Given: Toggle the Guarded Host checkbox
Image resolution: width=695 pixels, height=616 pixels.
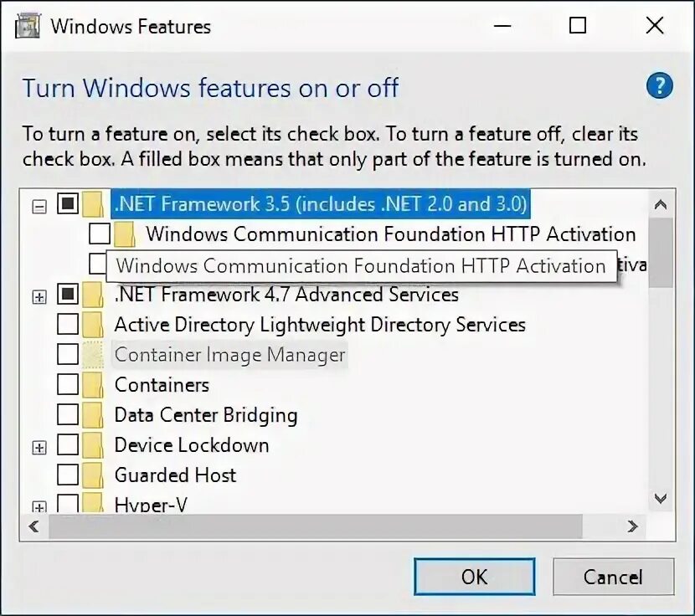Looking at the screenshot, I should [x=68, y=475].
